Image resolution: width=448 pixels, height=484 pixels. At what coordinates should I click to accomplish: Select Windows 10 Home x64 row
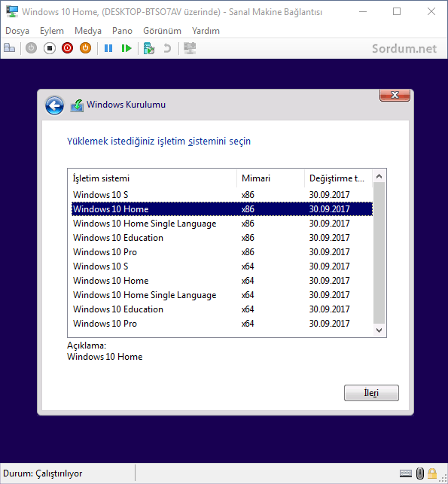[221, 281]
